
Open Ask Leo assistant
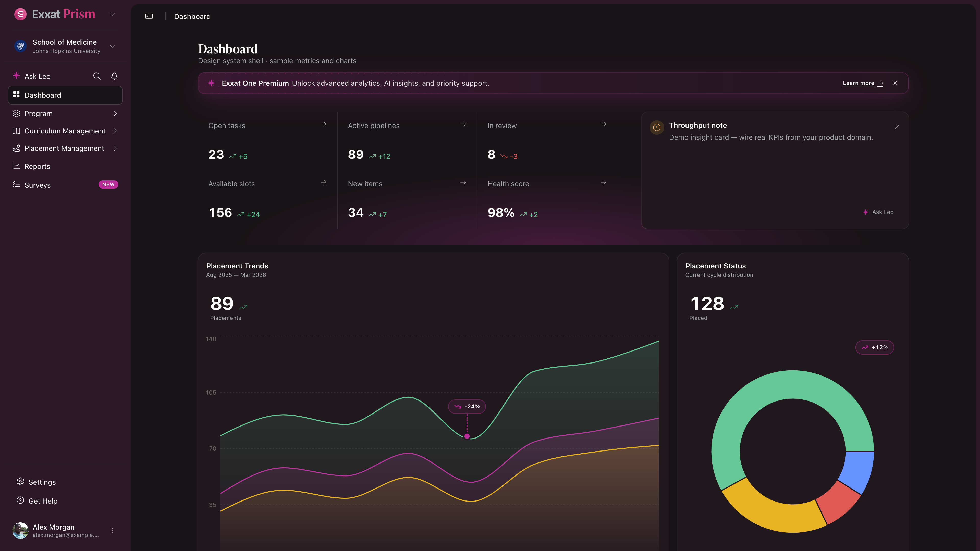(x=37, y=77)
